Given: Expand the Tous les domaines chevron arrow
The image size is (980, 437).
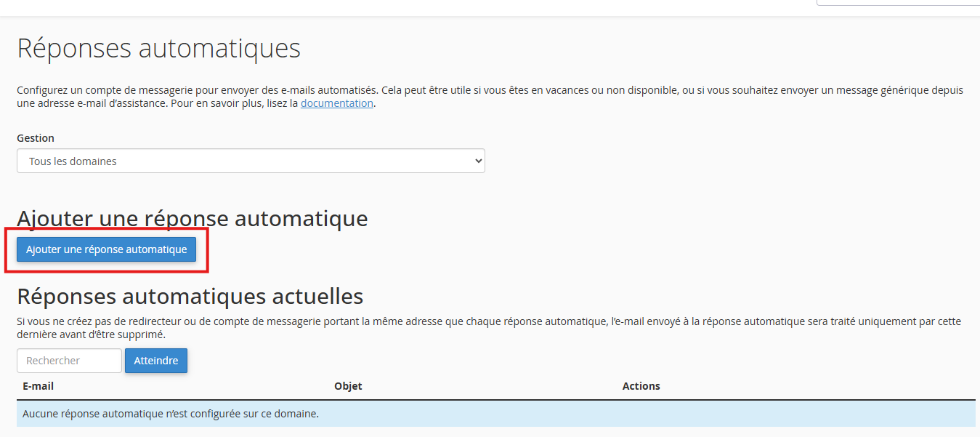Looking at the screenshot, I should coord(477,161).
